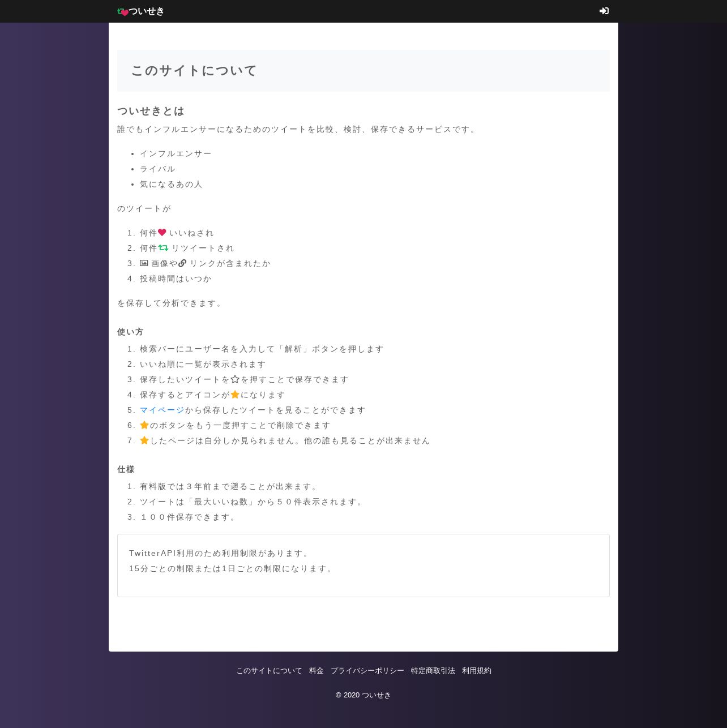Image resolution: width=727 pixels, height=728 pixels.
Task: Click the green retweet icon beside リツイートされ
Action: (x=164, y=247)
